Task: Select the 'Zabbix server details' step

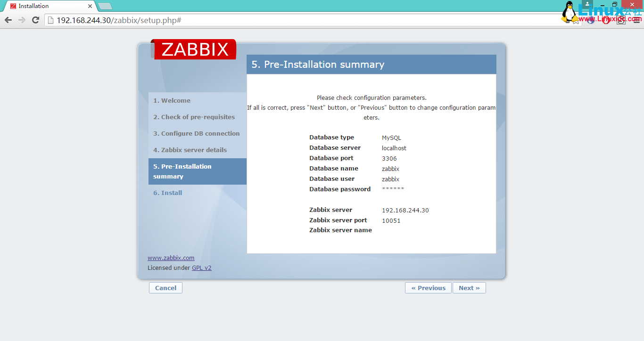Action: tap(190, 150)
